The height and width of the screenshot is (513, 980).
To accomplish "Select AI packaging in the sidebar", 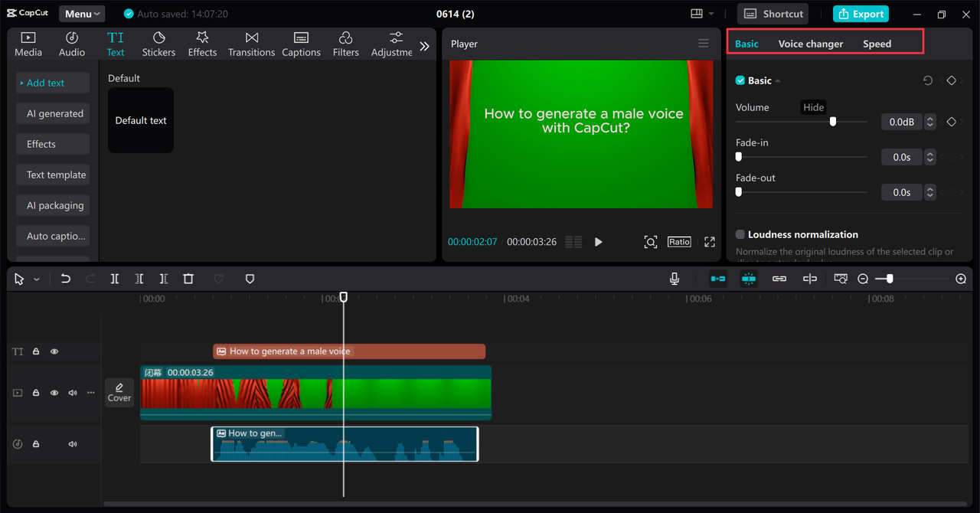I will click(53, 205).
